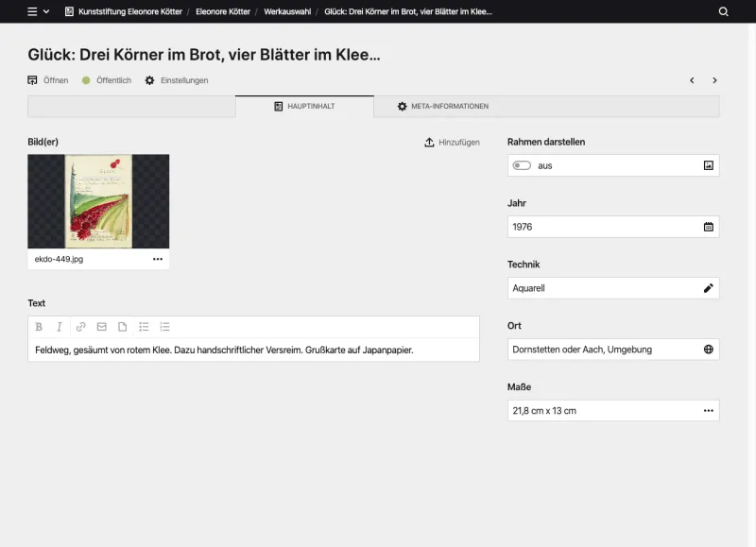Click the image icon beside Rahmen darstellen

click(x=708, y=164)
